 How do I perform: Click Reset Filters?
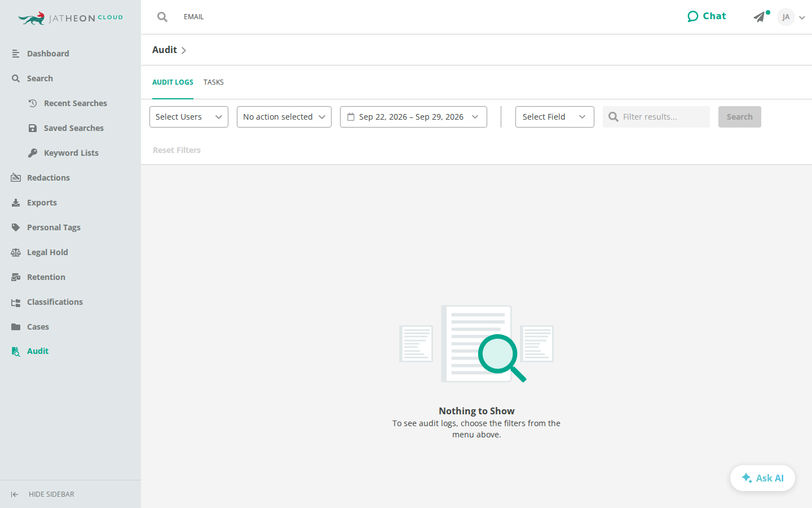[176, 150]
